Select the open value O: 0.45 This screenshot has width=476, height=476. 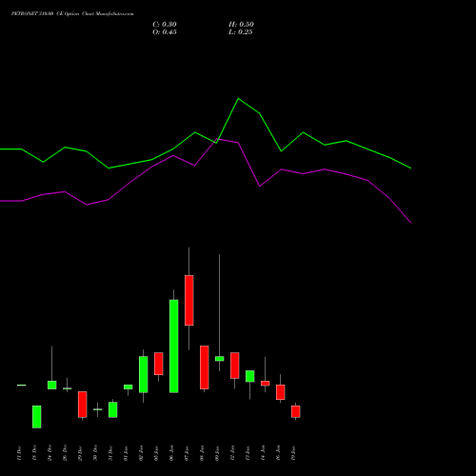point(165,32)
